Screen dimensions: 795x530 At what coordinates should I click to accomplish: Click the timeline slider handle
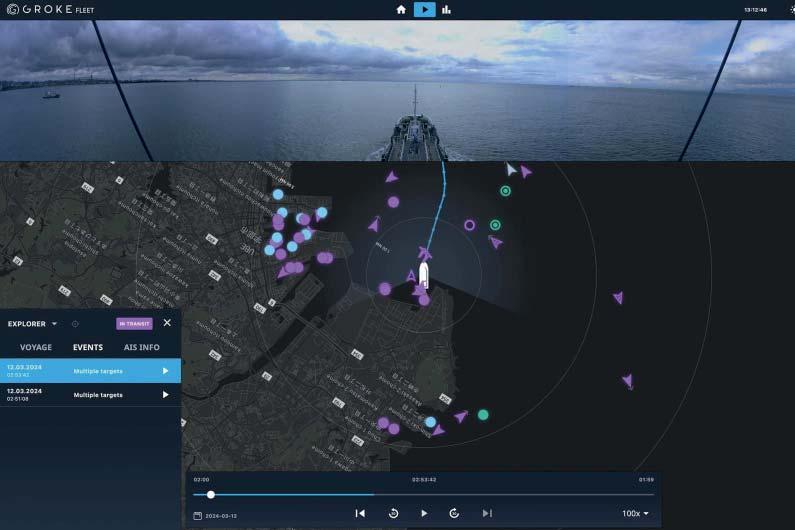pos(211,494)
